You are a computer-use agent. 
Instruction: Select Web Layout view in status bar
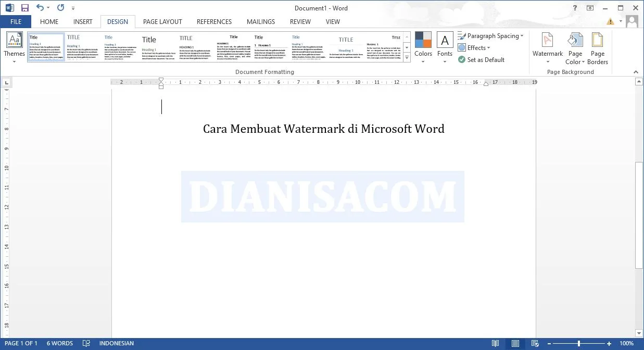pos(535,343)
